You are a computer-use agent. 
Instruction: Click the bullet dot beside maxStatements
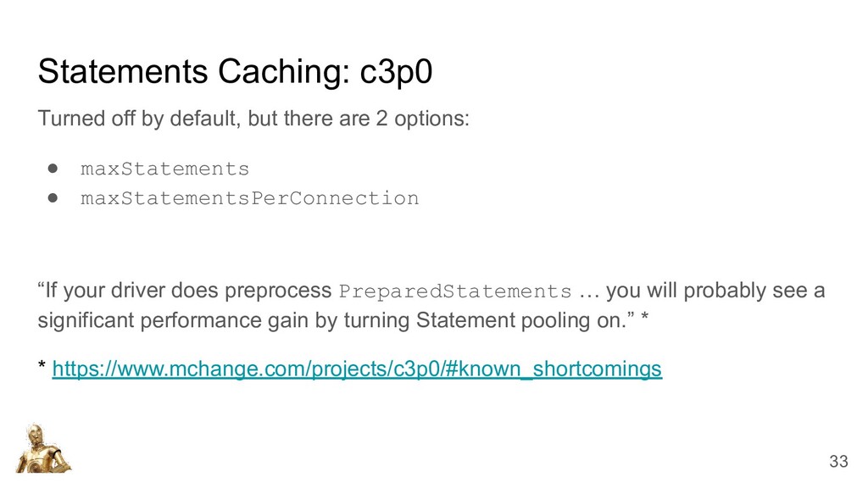(x=53, y=169)
